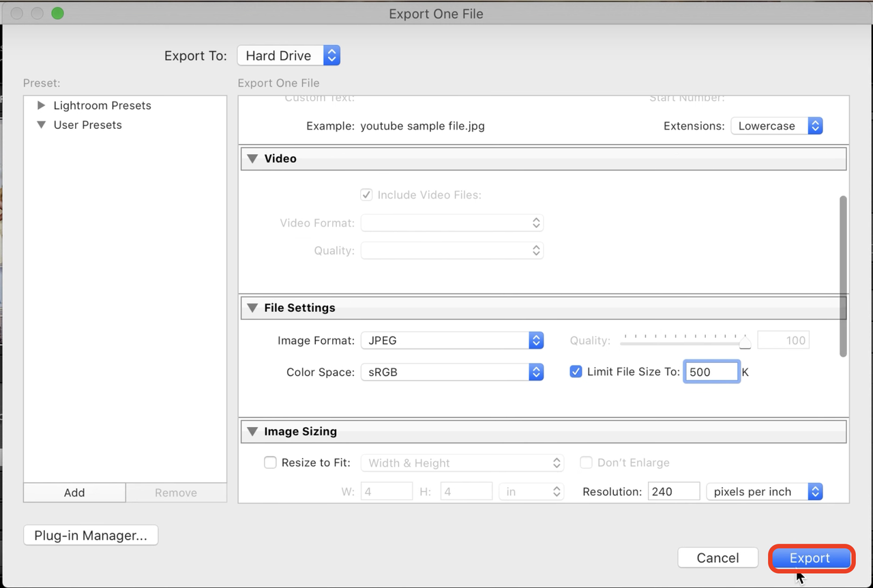Viewport: 873px width, 588px height.
Task: Expand the Lightroom Presets folder
Action: click(42, 106)
